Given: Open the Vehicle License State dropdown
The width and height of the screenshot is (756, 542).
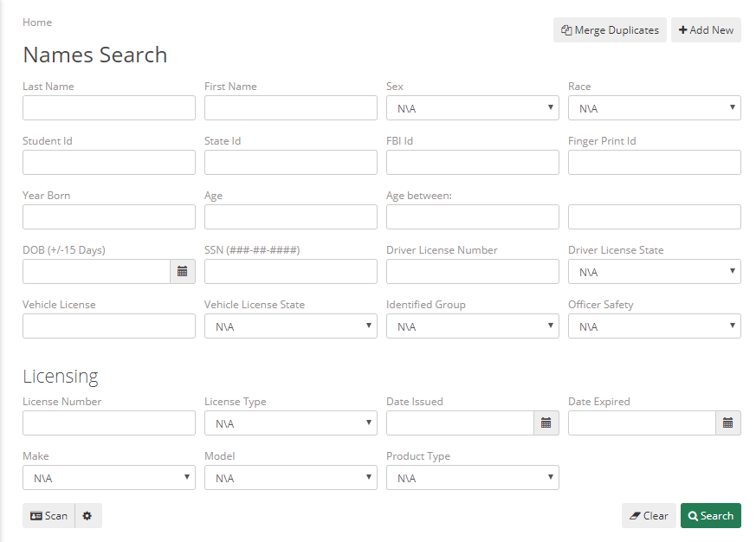Looking at the screenshot, I should (x=291, y=326).
